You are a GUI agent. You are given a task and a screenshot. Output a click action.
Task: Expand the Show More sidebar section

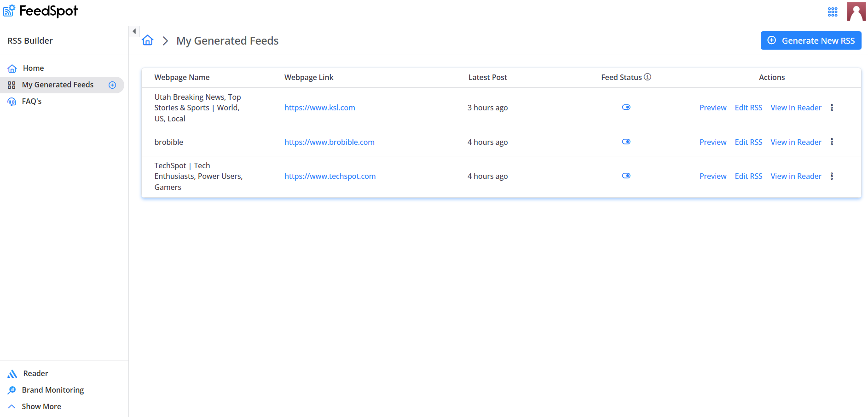pos(41,406)
